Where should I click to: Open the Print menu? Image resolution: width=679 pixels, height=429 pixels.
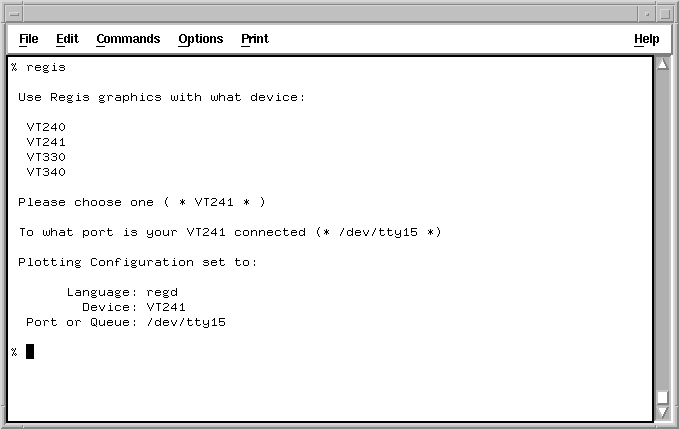255,39
